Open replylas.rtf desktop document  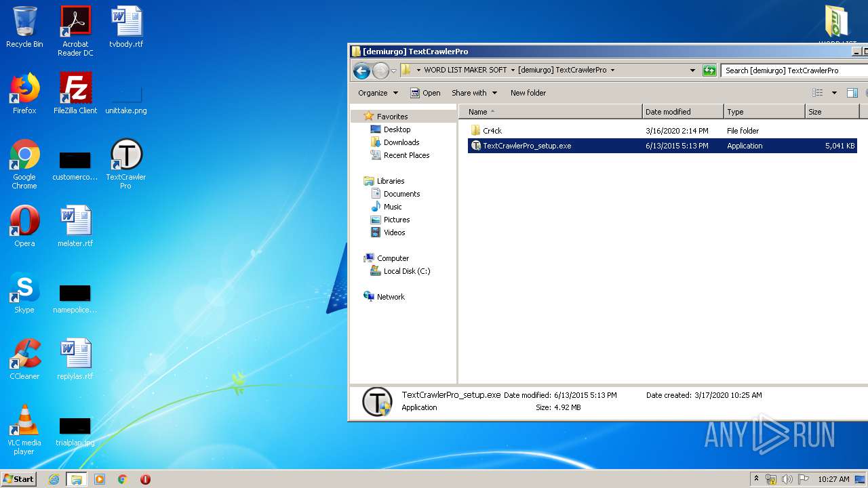[x=75, y=359]
